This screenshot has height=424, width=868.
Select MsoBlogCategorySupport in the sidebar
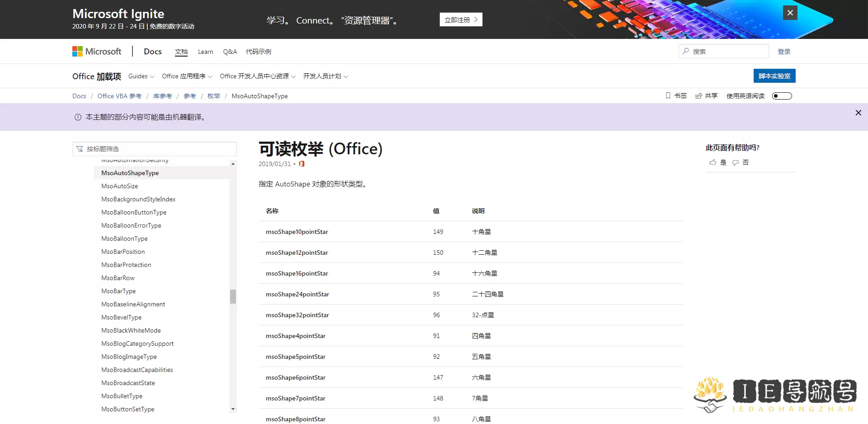click(x=137, y=343)
